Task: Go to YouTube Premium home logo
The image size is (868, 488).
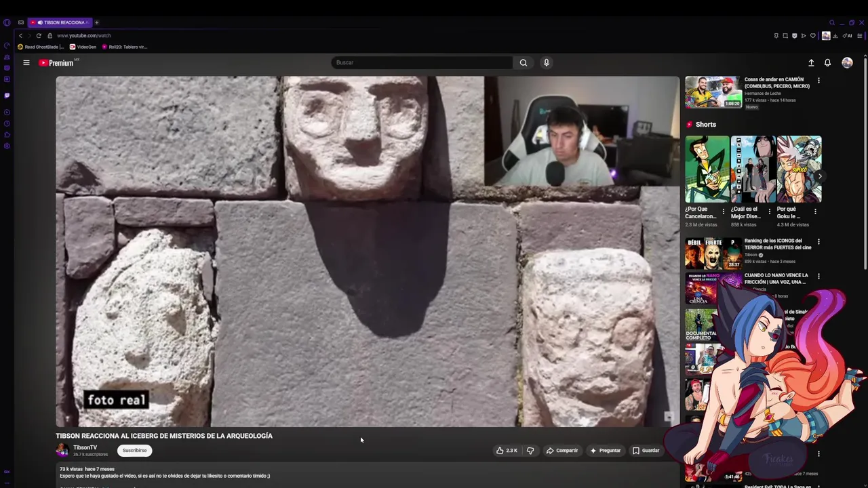Action: coord(56,62)
